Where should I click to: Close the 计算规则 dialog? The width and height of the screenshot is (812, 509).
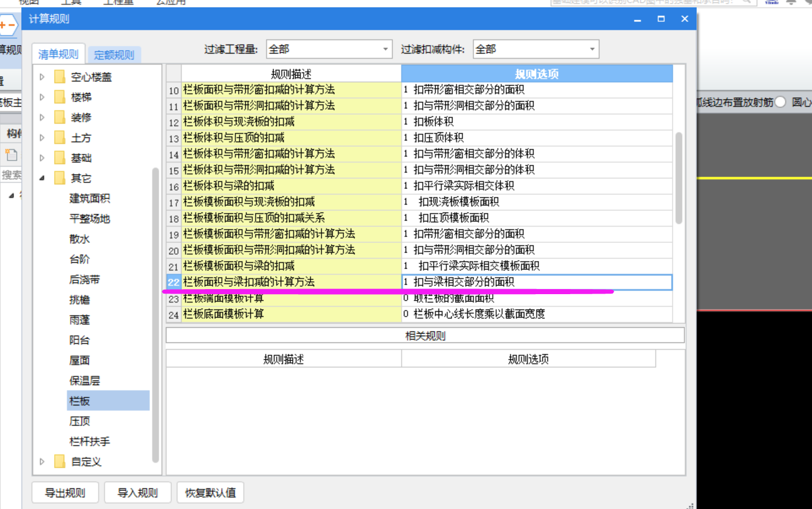pyautogui.click(x=685, y=19)
